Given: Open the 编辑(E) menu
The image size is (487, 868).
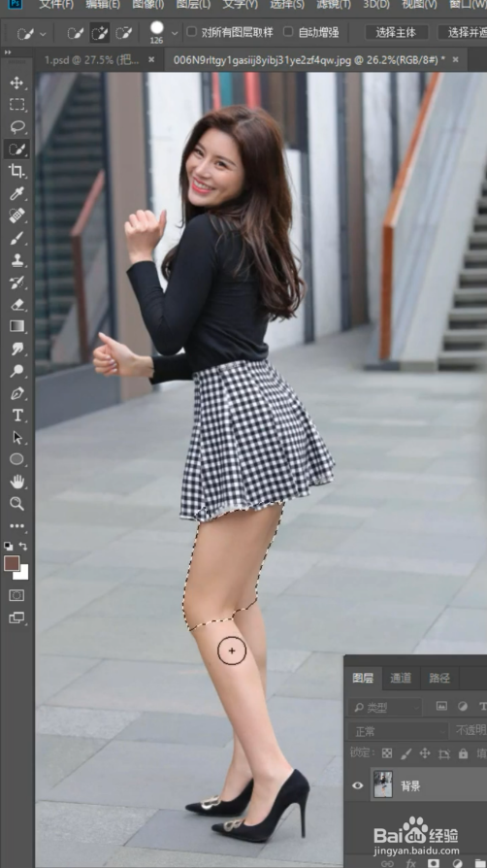Looking at the screenshot, I should [103, 5].
